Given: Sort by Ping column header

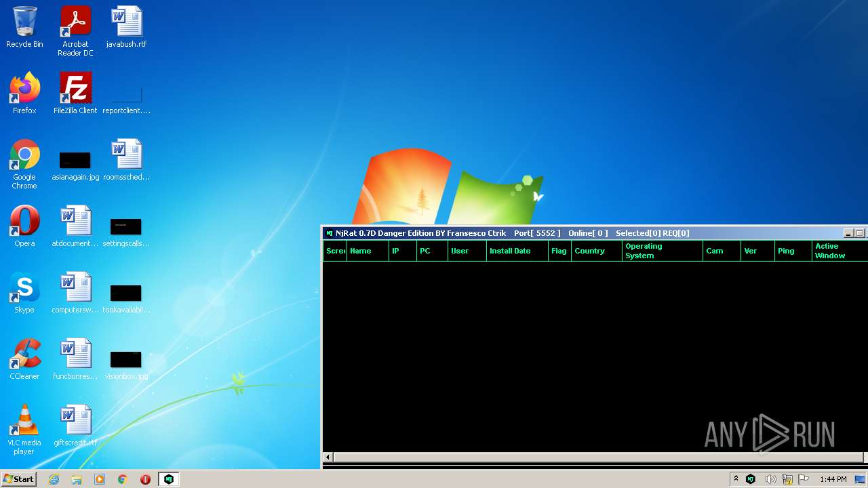Looking at the screenshot, I should point(793,251).
